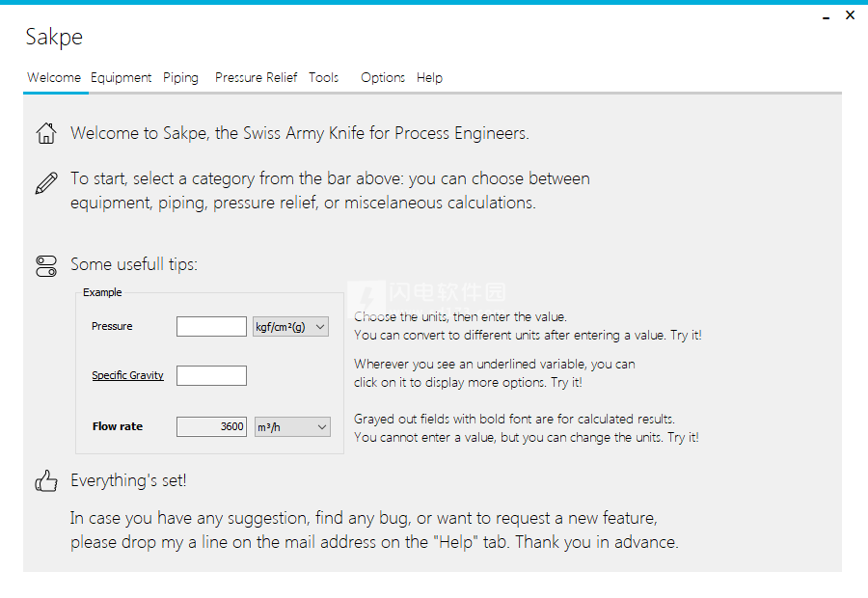Click the thumbs up icon near Everything's set
Image resolution: width=868 pixels, height=598 pixels.
[x=46, y=480]
